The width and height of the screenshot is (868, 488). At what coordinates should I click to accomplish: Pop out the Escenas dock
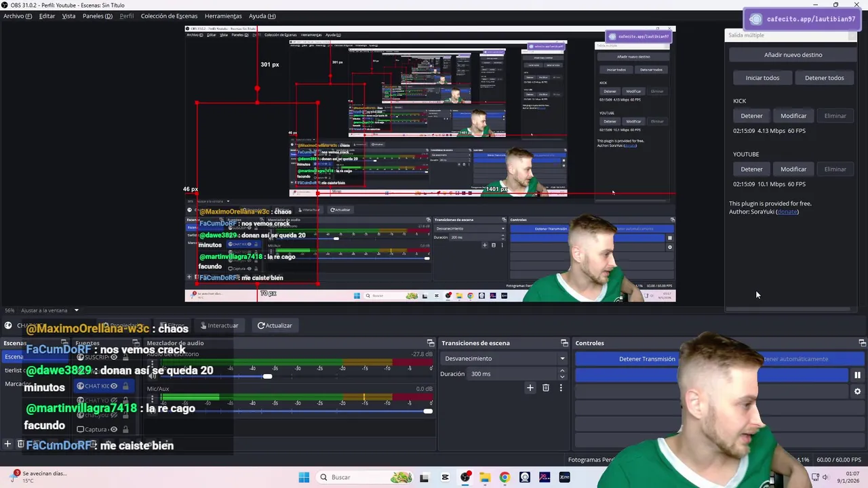coord(64,343)
